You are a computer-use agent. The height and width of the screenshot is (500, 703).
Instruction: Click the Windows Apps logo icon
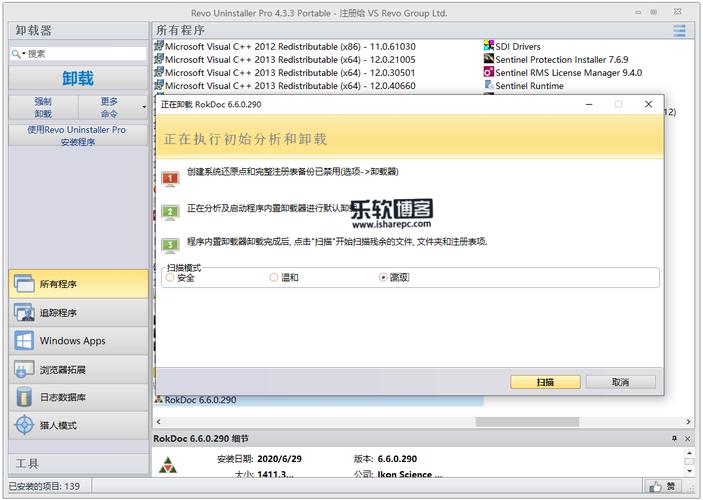[x=24, y=341]
